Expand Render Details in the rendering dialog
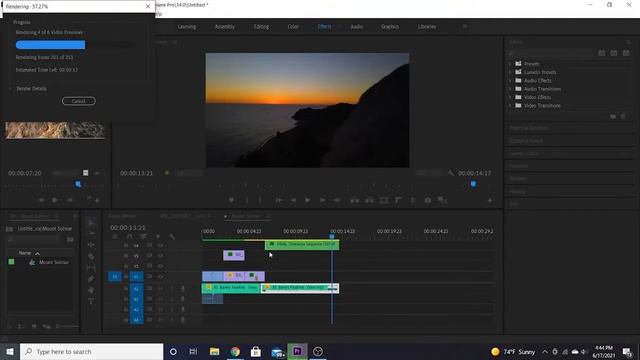Image resolution: width=640 pixels, height=360 pixels. [x=11, y=89]
